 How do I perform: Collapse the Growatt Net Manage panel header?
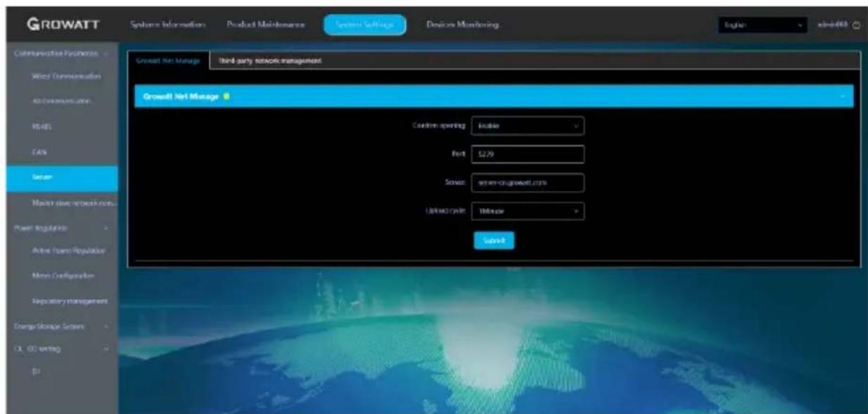493,96
